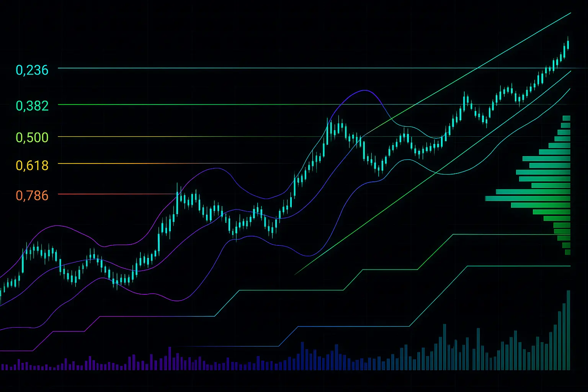The image size is (588, 392).
Task: Select the tallest volume bar at far right
Action: [x=568, y=329]
